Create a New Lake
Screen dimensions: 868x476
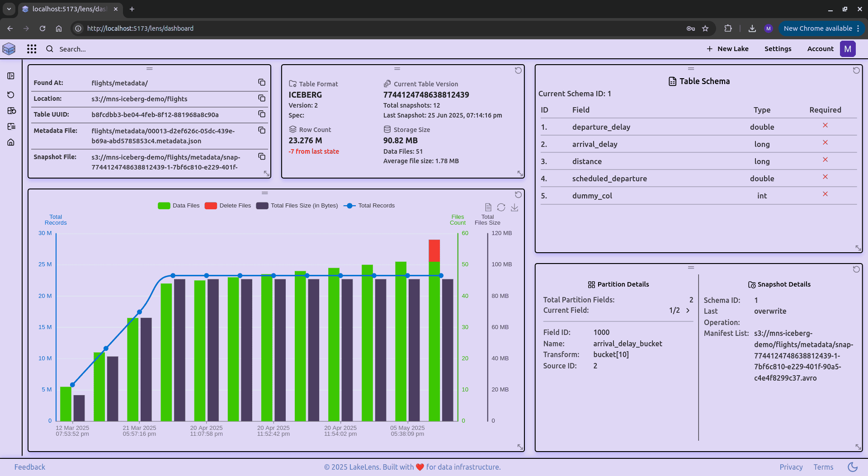(727, 49)
